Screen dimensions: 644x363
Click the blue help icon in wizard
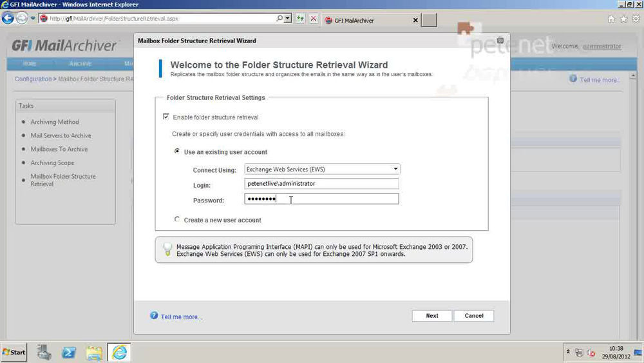[x=154, y=315]
